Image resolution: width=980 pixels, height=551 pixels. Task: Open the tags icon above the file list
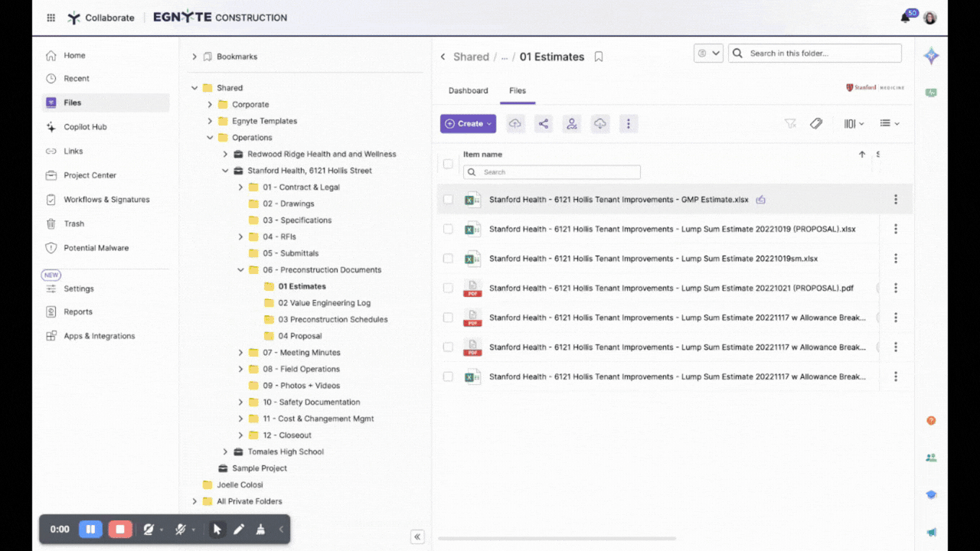pos(816,123)
